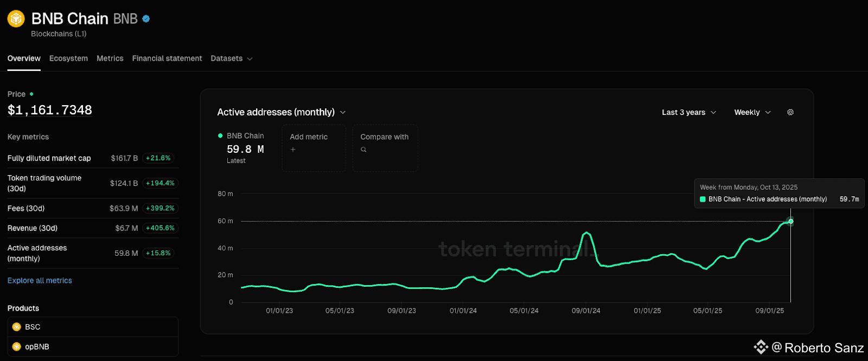Open the Weekly interval dropdown
This screenshot has width=868, height=361.
click(x=752, y=112)
